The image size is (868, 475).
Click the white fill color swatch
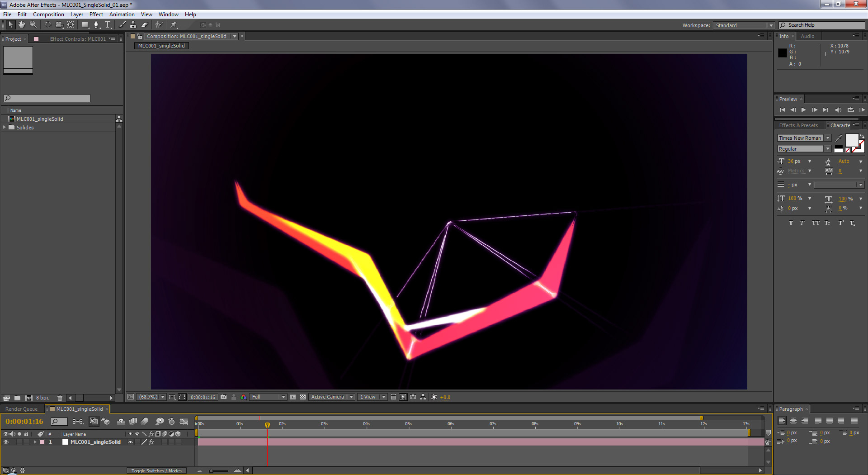point(852,140)
